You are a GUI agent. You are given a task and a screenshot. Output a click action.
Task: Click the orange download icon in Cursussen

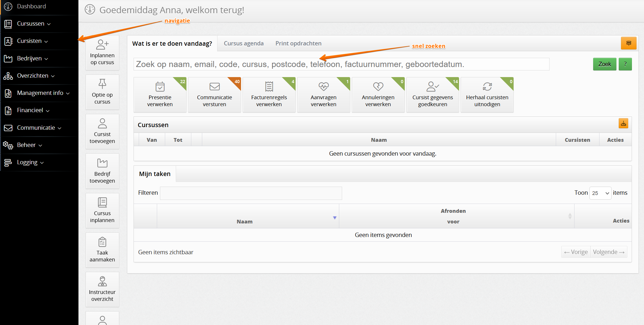point(623,124)
